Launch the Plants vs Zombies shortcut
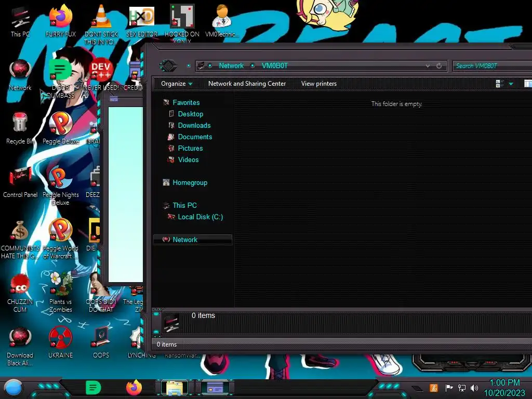Image resolution: width=532 pixels, height=399 pixels. [61, 293]
